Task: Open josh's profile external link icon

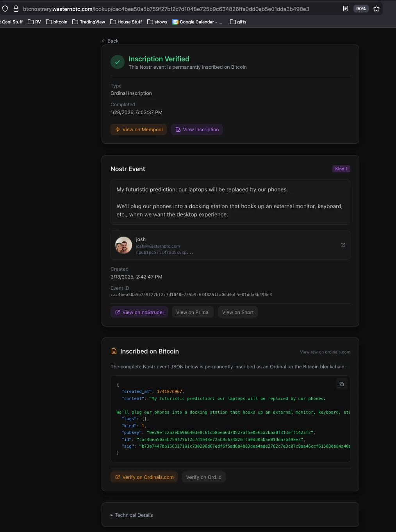Action: click(x=343, y=245)
